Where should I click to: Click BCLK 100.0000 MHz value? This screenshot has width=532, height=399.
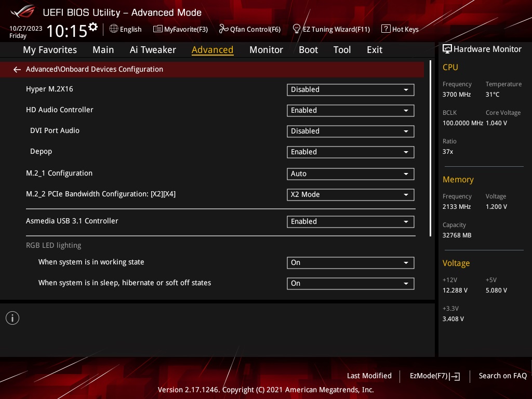coord(463,123)
